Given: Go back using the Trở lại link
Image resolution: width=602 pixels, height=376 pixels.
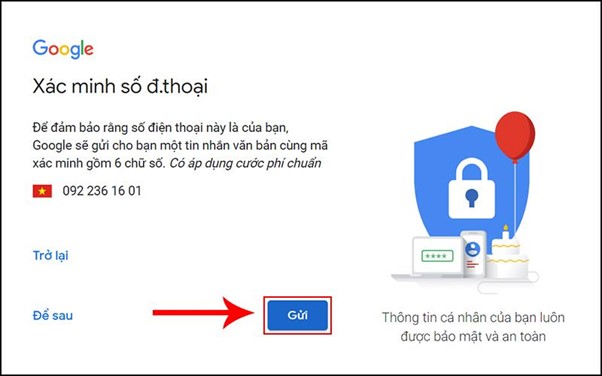Looking at the screenshot, I should click(51, 256).
